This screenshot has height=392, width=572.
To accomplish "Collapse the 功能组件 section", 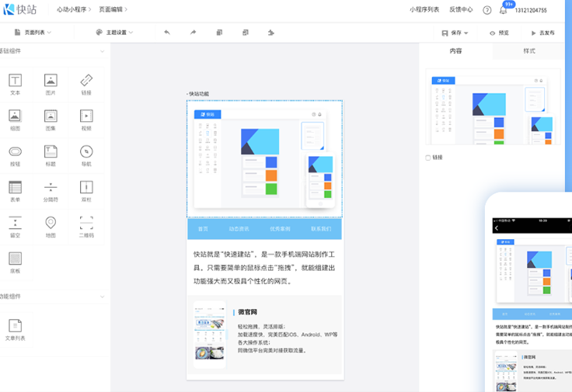I will 102,297.
